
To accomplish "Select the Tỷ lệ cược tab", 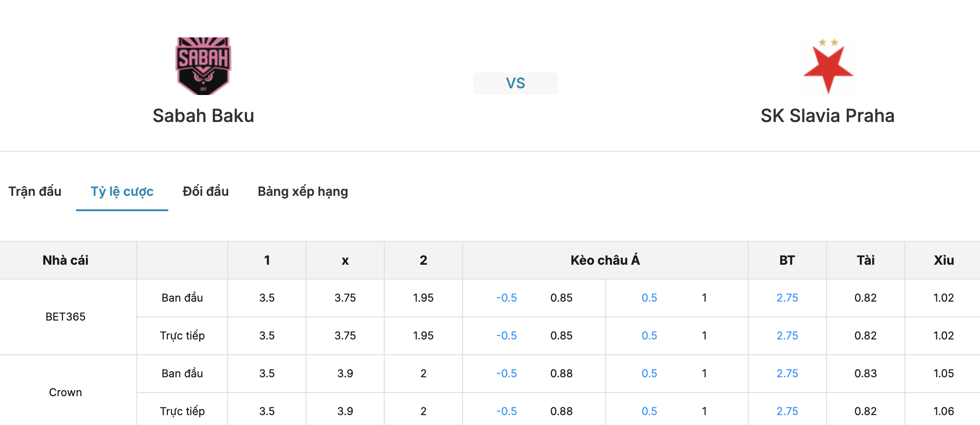I will [x=122, y=191].
